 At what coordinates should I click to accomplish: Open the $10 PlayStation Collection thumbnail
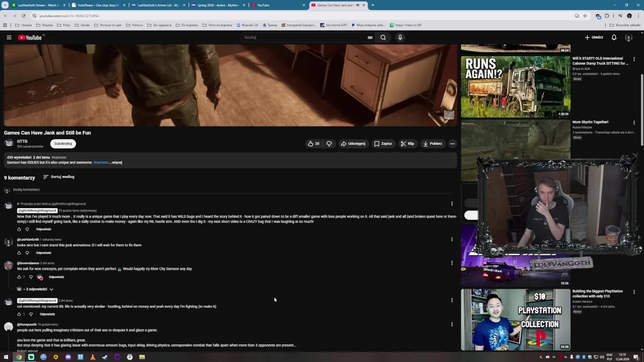pos(516,319)
